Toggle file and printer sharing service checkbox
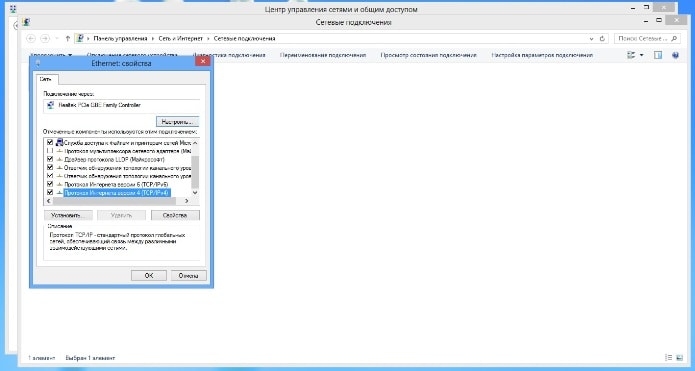Viewport: 695px width, 371px height. click(50, 143)
